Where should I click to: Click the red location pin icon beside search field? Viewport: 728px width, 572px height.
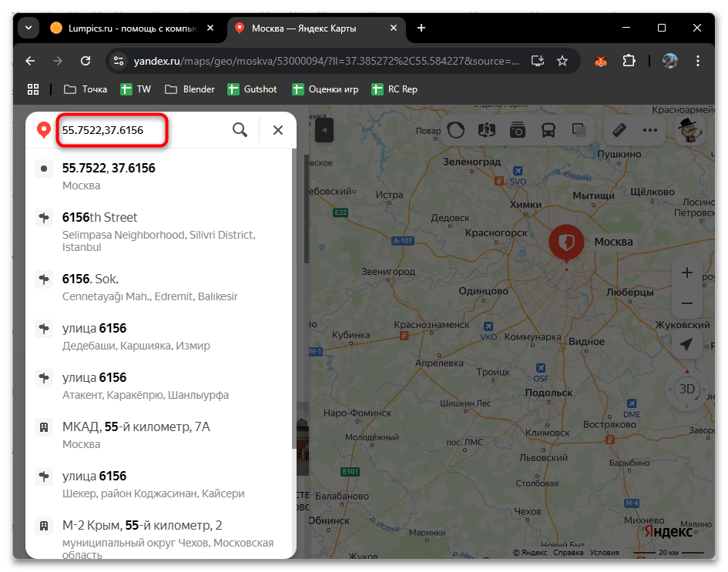(x=44, y=130)
